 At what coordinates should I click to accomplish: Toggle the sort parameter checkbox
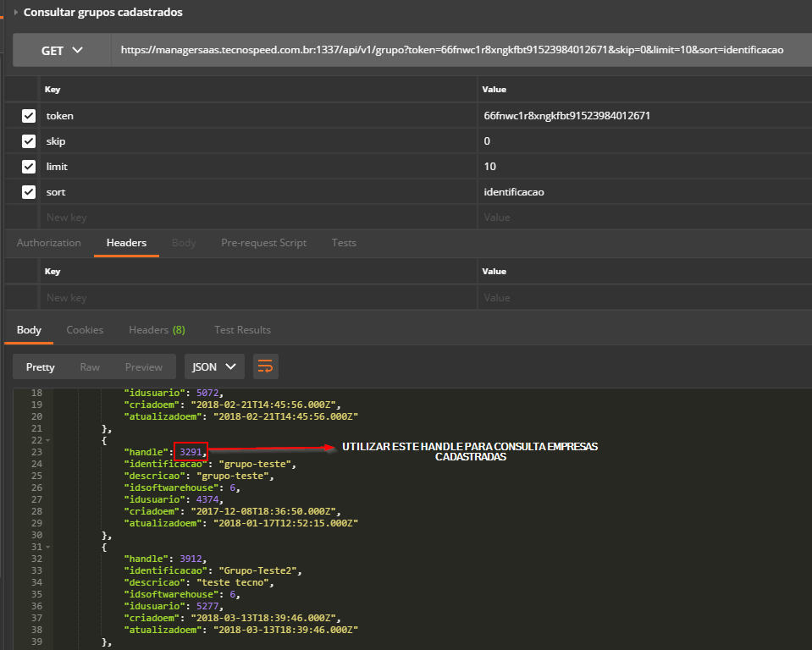[29, 192]
